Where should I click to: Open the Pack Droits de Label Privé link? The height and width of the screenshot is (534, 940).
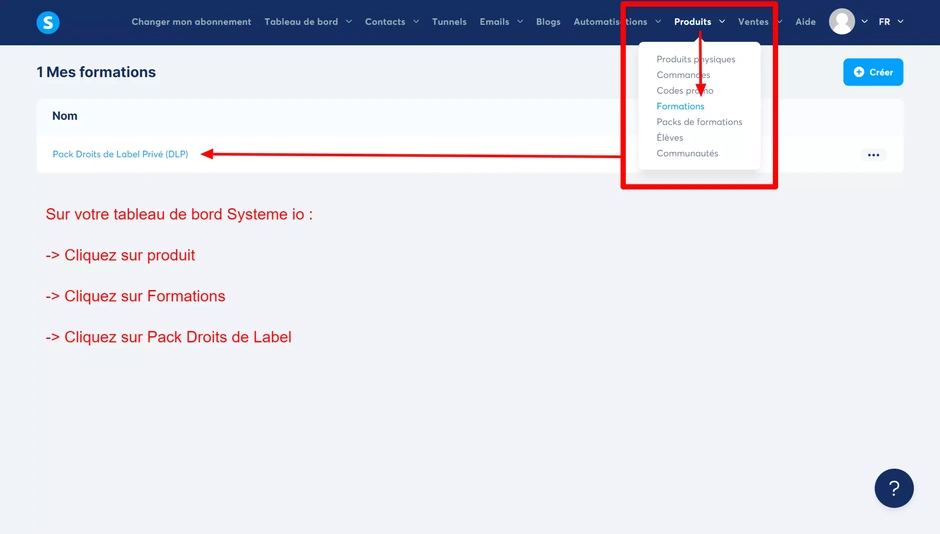[120, 154]
